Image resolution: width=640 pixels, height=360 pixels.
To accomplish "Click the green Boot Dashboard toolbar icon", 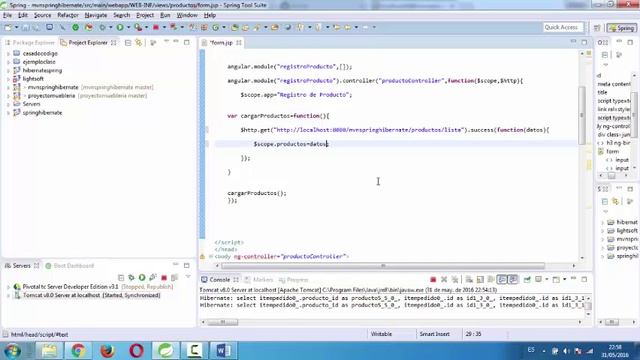I will point(76,27).
